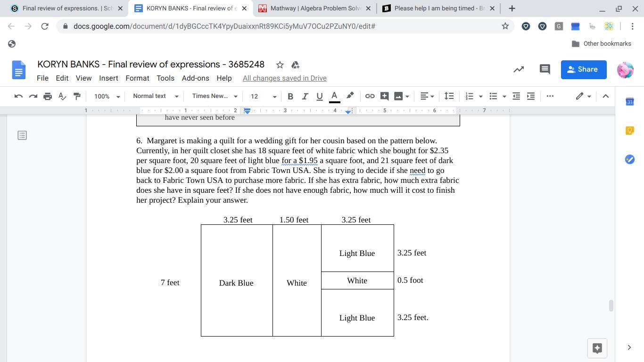Expand the bulleted list style arrow

coord(504,96)
